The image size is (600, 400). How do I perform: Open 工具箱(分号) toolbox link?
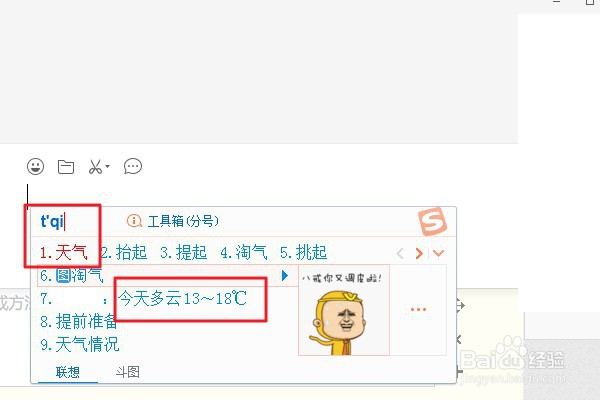[183, 221]
